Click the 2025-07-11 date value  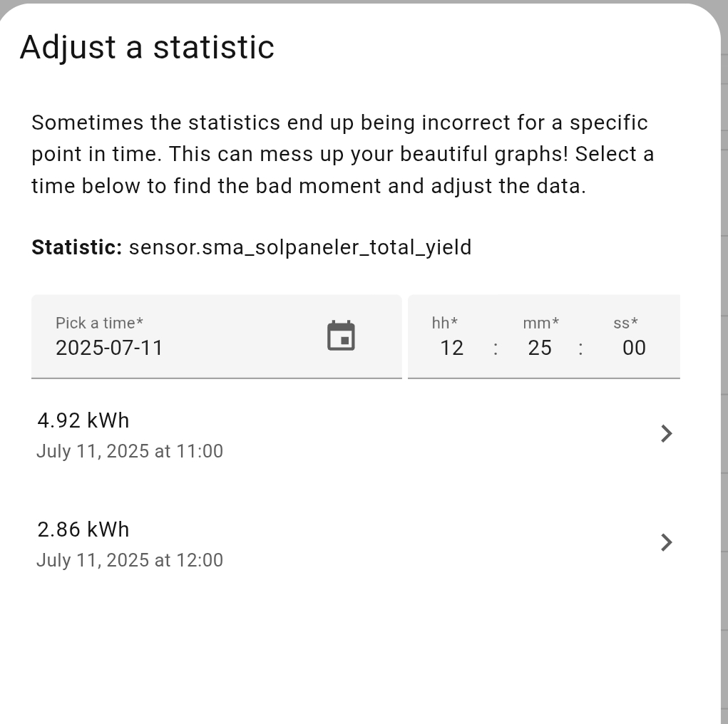[x=109, y=348]
